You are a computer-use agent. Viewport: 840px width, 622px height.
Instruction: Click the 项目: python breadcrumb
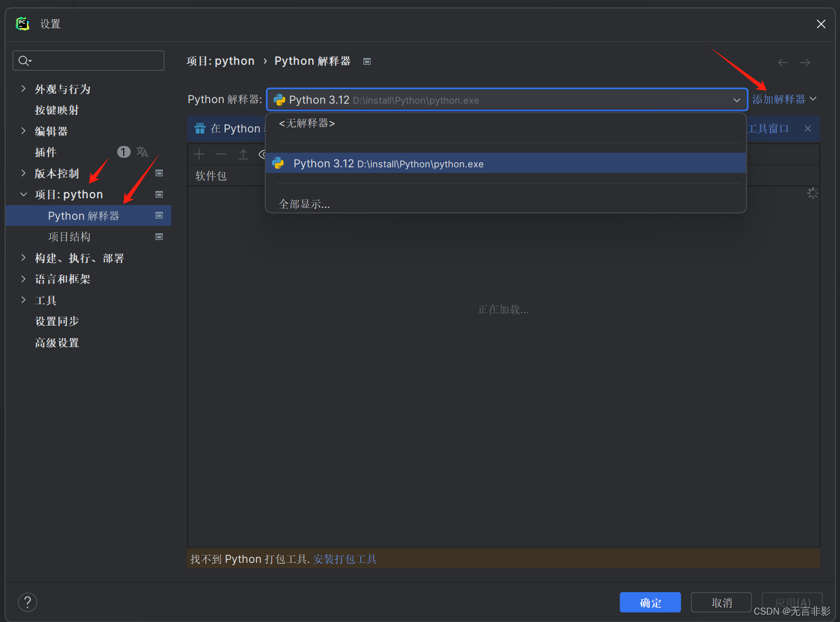point(220,61)
